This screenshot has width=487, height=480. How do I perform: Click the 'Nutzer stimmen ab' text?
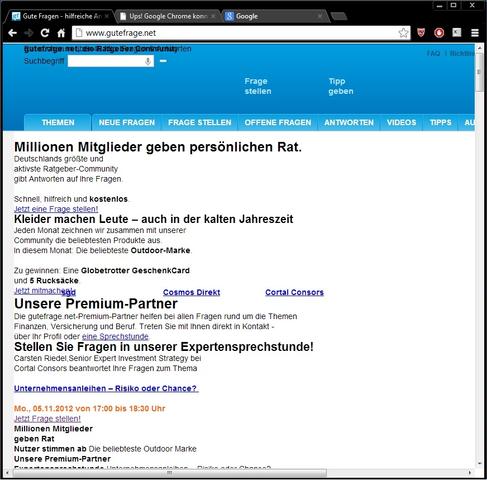click(x=50, y=449)
